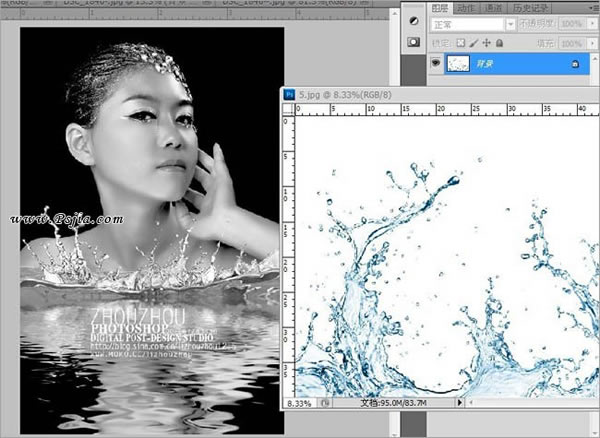Open the layers panel flyout menu
The image size is (600, 438).
pyautogui.click(x=594, y=7)
